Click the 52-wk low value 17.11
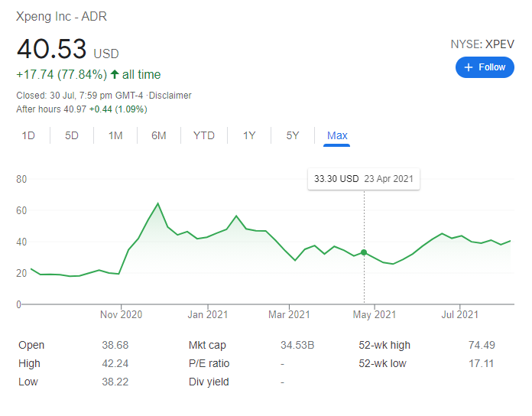The height and width of the screenshot is (416, 532). [481, 363]
